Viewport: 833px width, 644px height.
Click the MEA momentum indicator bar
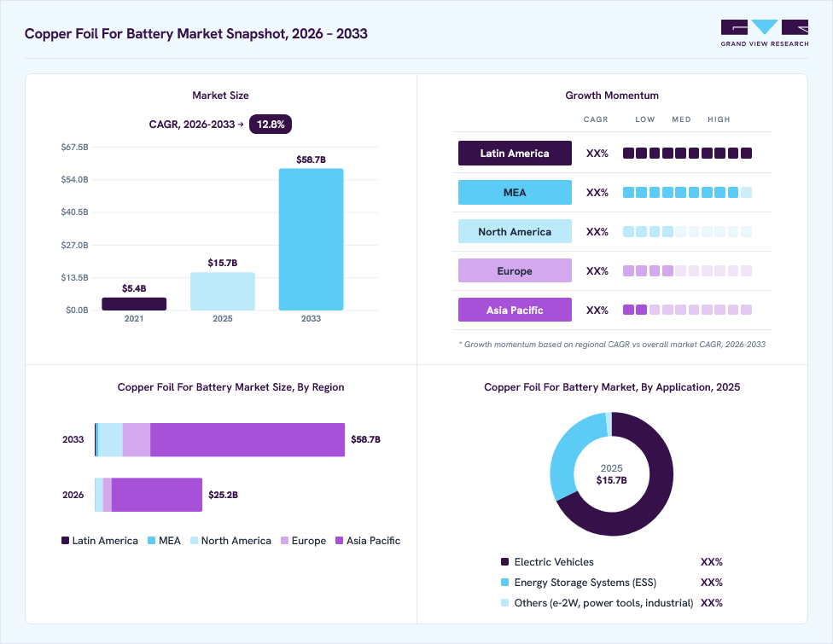click(687, 192)
